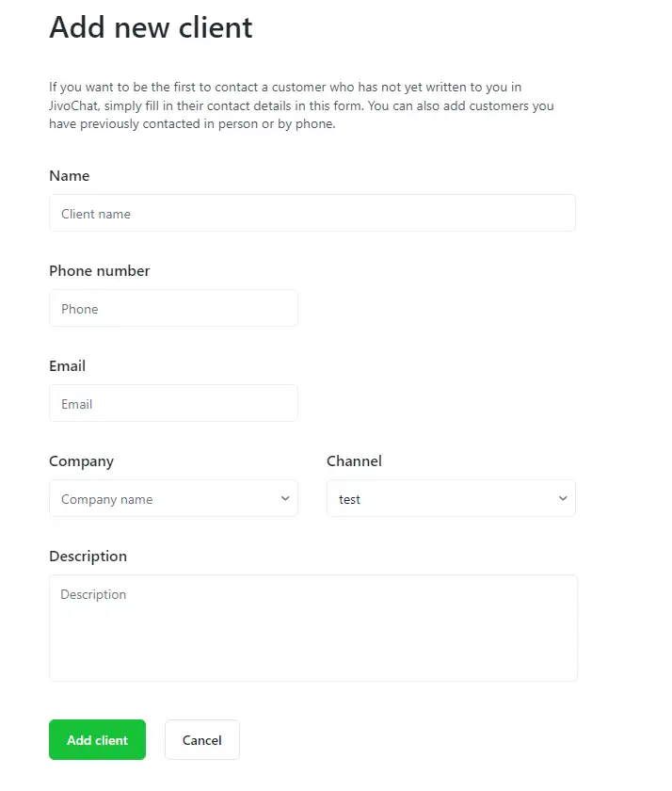Click the Phone number label
Viewport: 672px width, 791px height.
click(99, 271)
